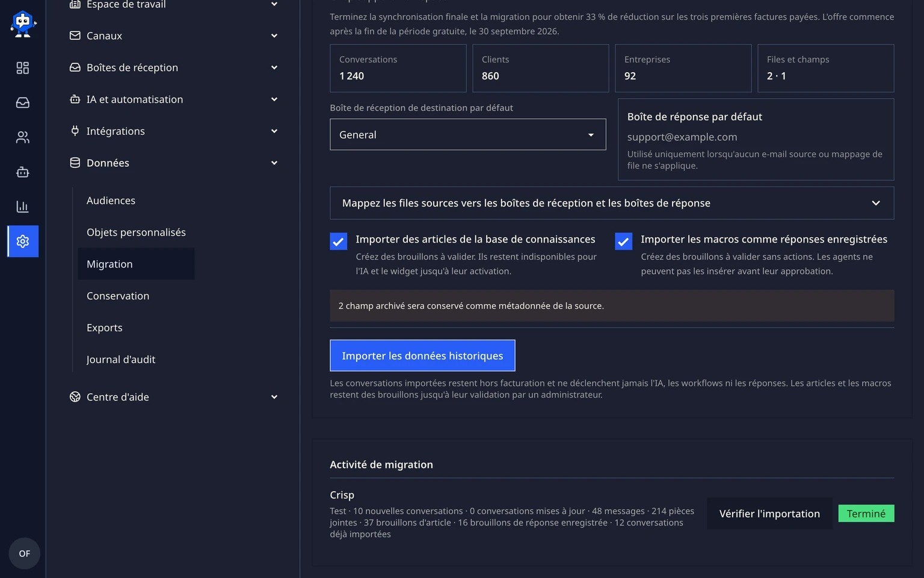Screen dimensions: 924x578
Task: Expand Mappez les files sources section
Action: click(x=612, y=203)
